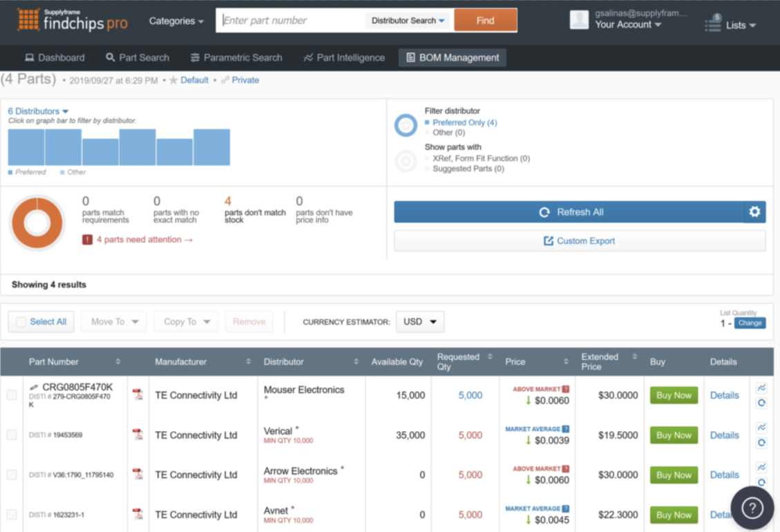Click Buy Now for Mouser Electronics
The width and height of the screenshot is (780, 532).
(674, 395)
